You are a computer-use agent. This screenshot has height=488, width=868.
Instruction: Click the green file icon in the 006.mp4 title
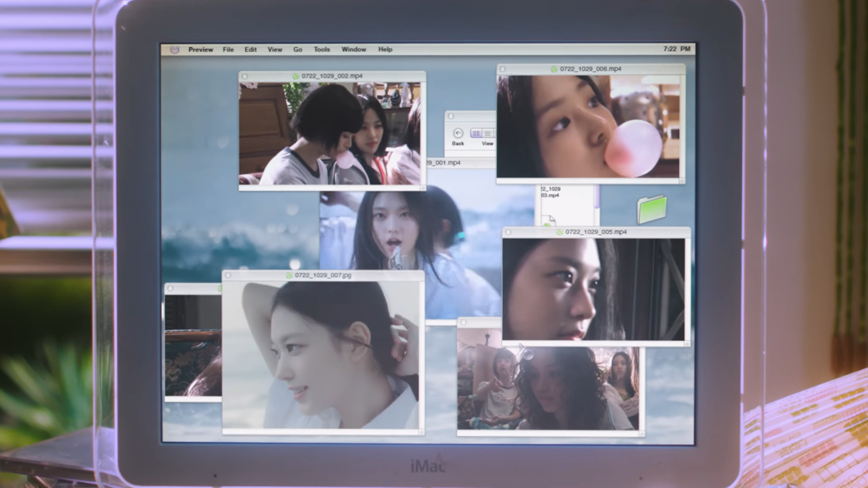point(554,69)
